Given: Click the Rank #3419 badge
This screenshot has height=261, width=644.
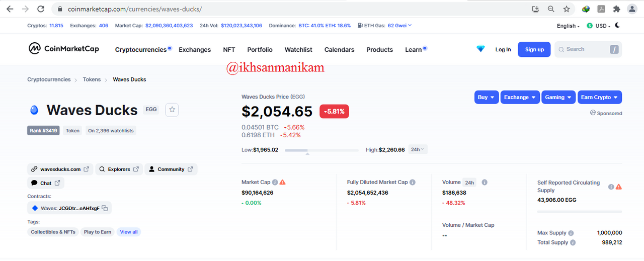Looking at the screenshot, I should tap(43, 130).
